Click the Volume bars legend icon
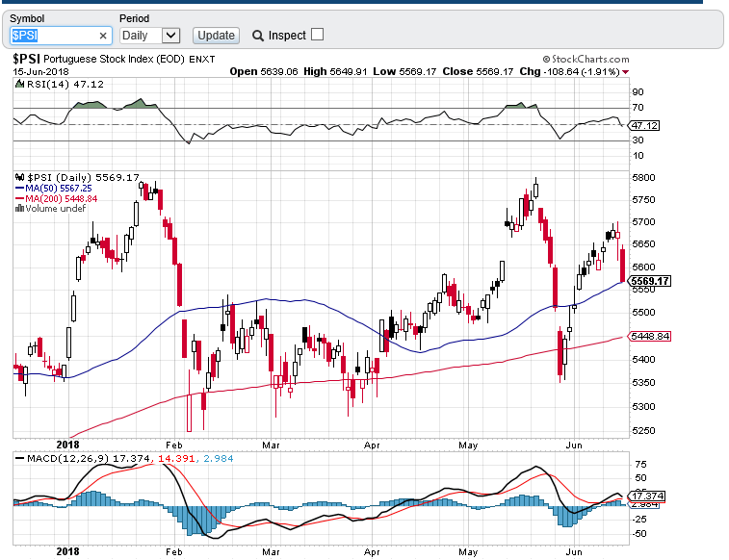The height and width of the screenshot is (560, 729). pyautogui.click(x=19, y=208)
